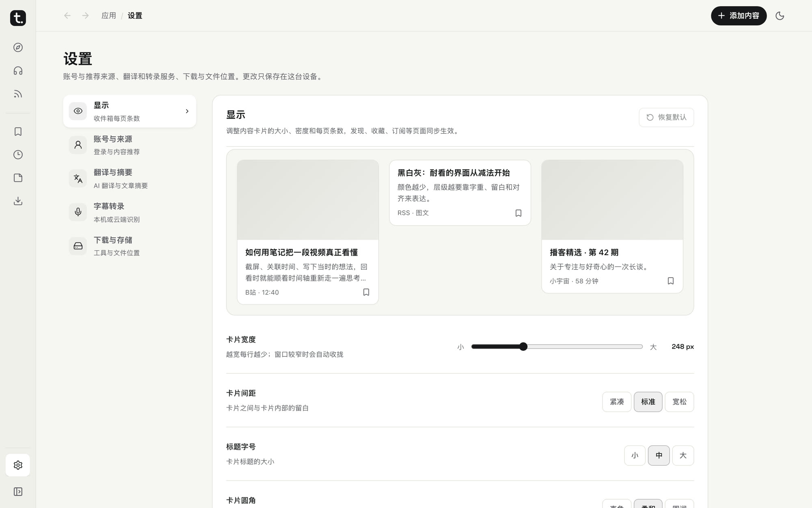Click 播客精选 card thumbnail image
Image resolution: width=812 pixels, height=508 pixels.
(612, 200)
